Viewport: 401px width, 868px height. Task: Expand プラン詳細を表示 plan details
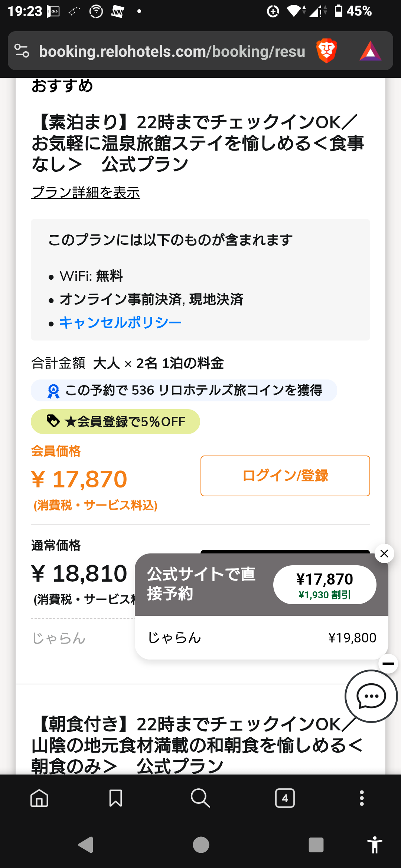point(86,193)
